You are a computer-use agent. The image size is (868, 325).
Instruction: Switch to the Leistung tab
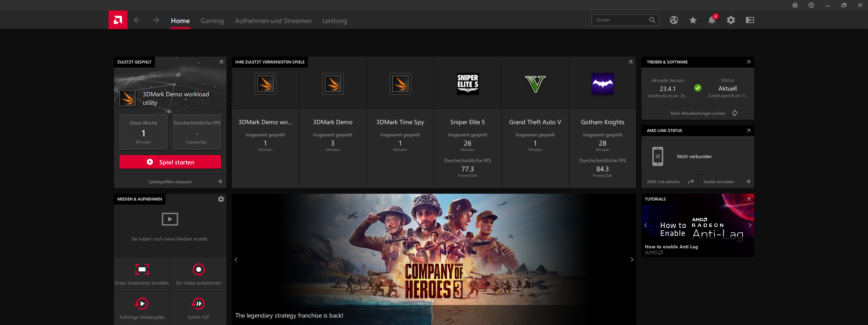pyautogui.click(x=335, y=21)
